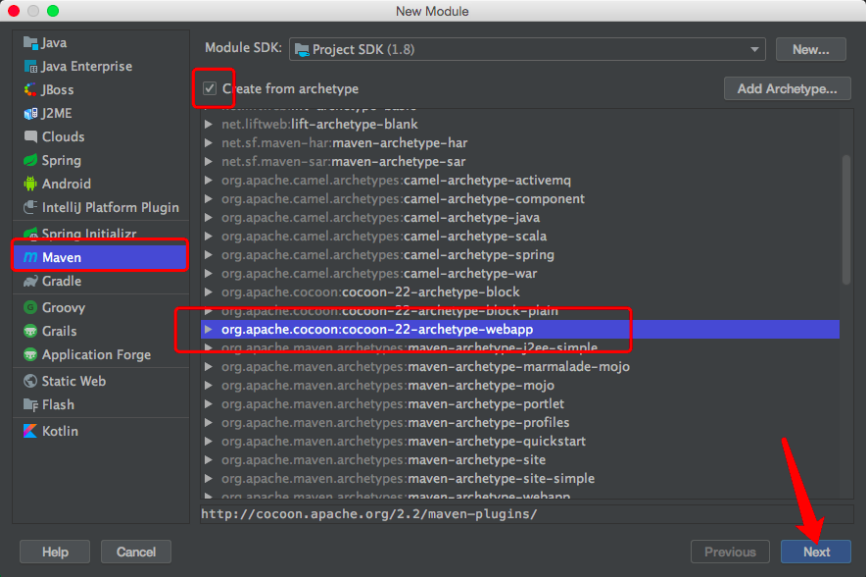Select Java module type
Viewport: 866px width, 577px height.
point(101,43)
